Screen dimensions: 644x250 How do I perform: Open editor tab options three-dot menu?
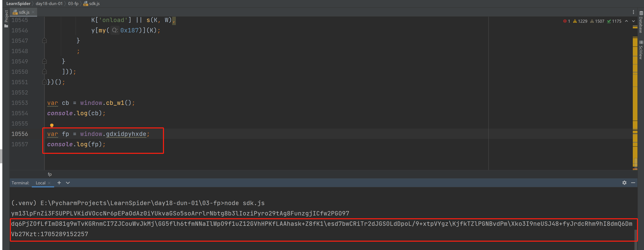[x=633, y=12]
